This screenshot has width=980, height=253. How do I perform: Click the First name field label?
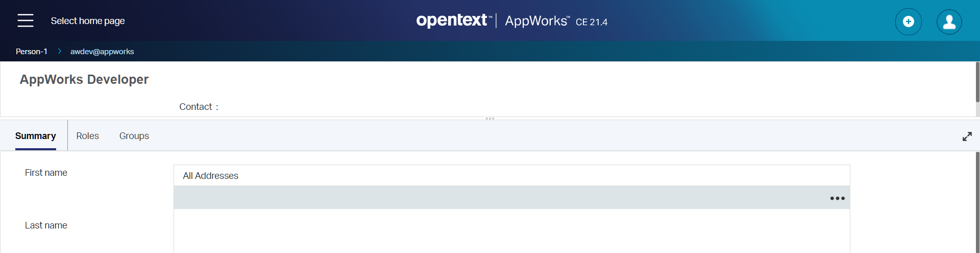[46, 173]
